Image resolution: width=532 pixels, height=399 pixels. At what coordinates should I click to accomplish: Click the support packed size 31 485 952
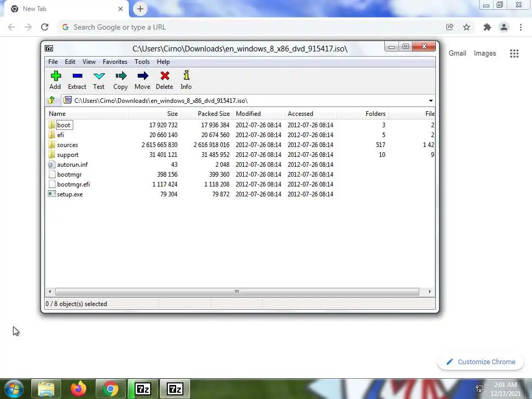[x=215, y=155]
